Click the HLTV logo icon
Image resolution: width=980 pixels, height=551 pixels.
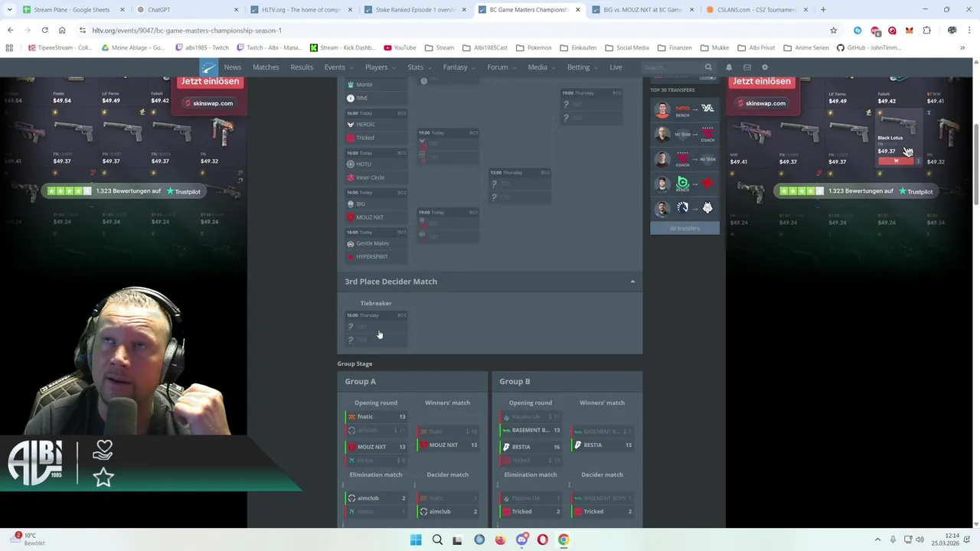pos(208,67)
